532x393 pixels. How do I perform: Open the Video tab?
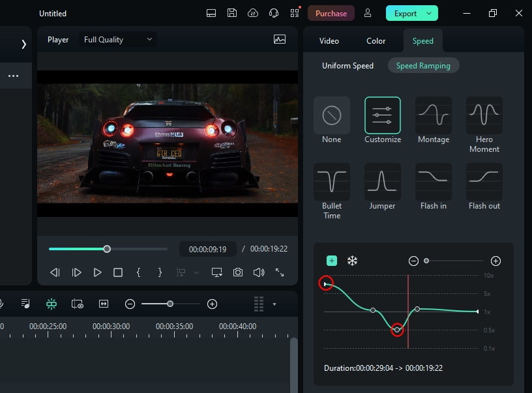click(329, 41)
